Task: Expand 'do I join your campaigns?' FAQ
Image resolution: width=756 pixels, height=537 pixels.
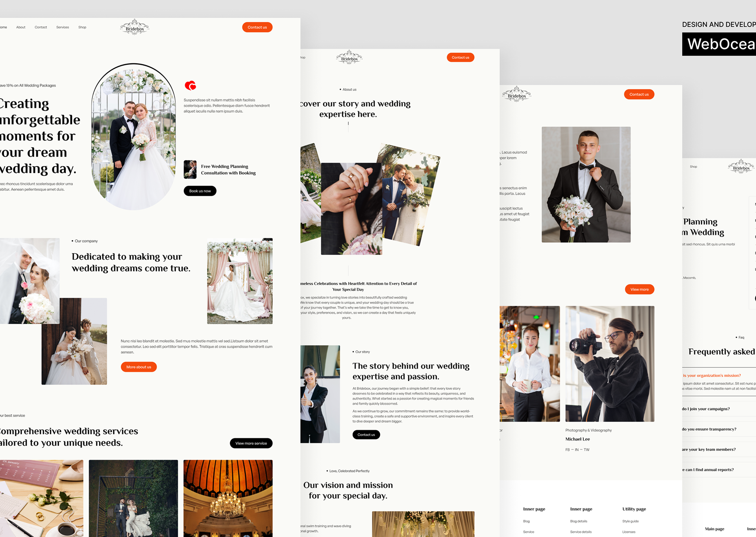Action: coord(706,409)
